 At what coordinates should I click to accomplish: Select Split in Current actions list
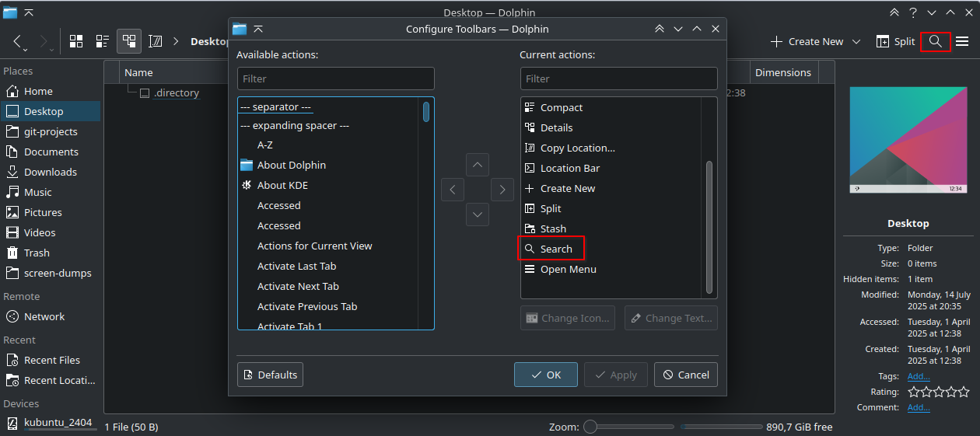click(x=611, y=208)
